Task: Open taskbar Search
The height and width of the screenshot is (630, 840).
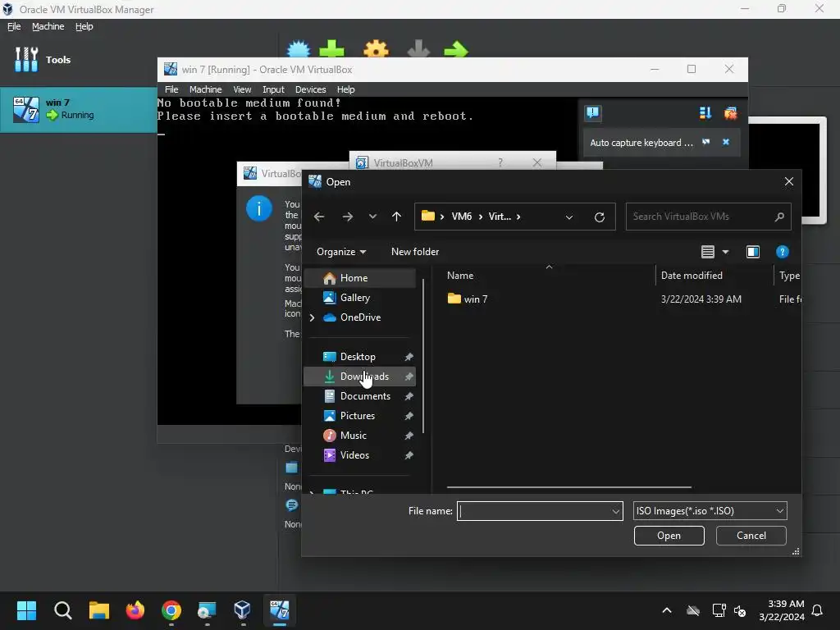Action: tap(62, 610)
